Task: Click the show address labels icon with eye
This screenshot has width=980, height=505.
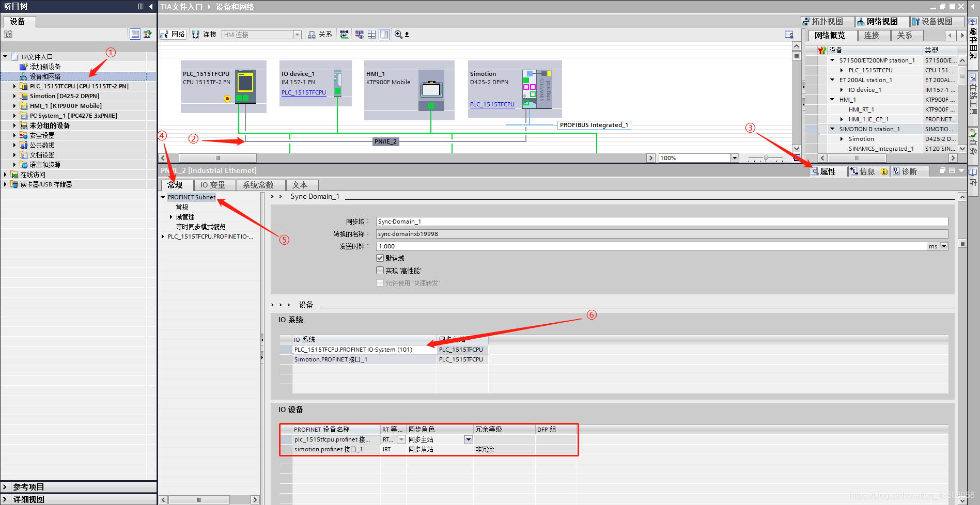Action: tap(359, 35)
